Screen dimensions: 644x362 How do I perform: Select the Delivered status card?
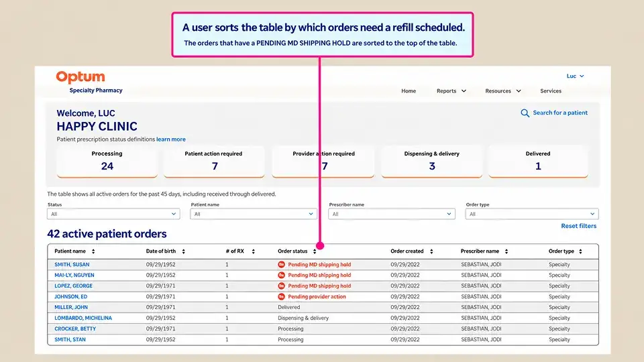538,162
